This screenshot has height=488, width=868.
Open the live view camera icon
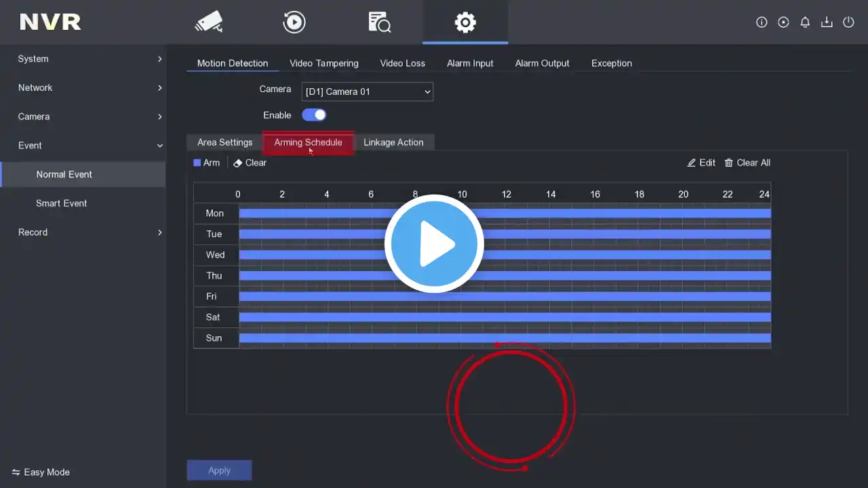[209, 22]
